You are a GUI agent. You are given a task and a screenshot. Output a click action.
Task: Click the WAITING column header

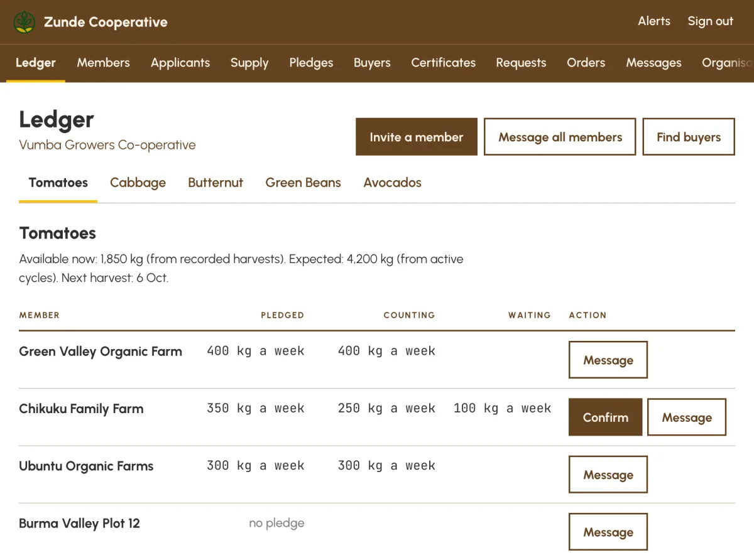(529, 315)
